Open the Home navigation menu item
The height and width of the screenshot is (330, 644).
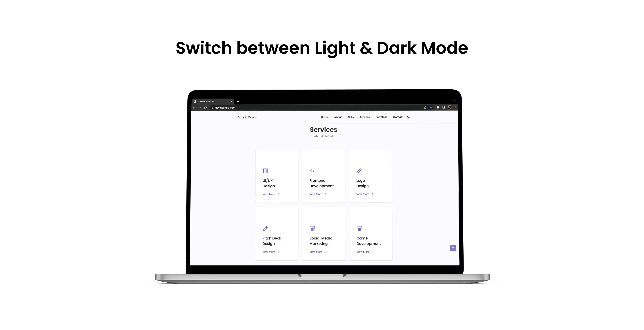[325, 117]
